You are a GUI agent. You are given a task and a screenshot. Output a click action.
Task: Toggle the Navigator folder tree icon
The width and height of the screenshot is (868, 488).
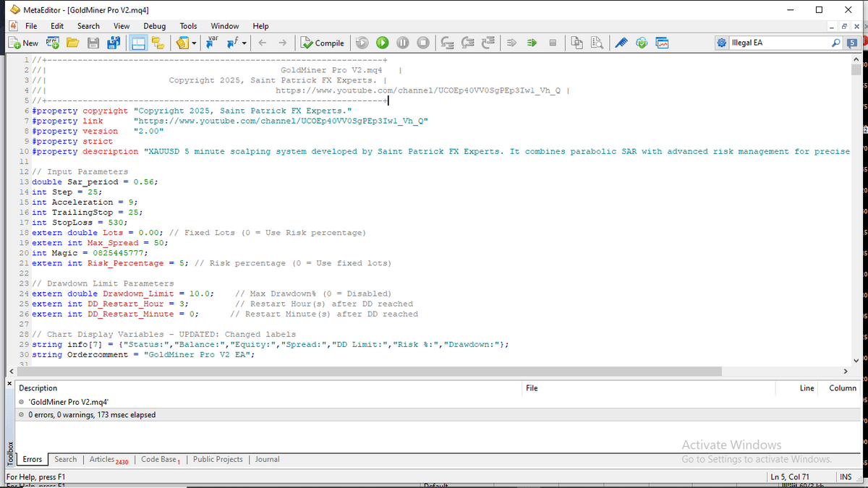click(x=158, y=43)
